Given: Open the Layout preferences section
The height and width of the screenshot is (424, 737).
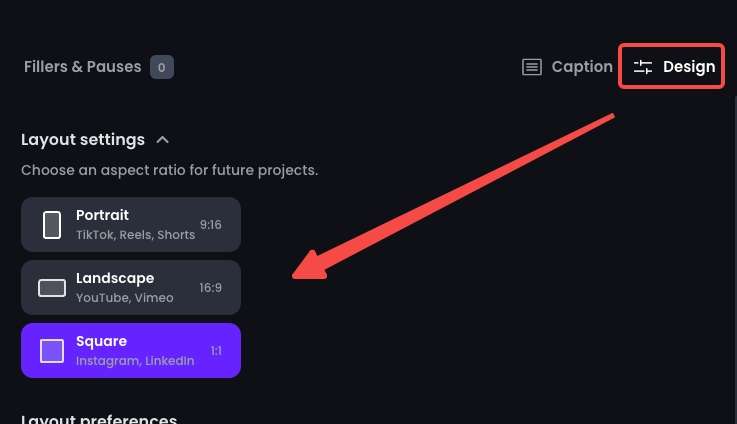Looking at the screenshot, I should [99, 419].
